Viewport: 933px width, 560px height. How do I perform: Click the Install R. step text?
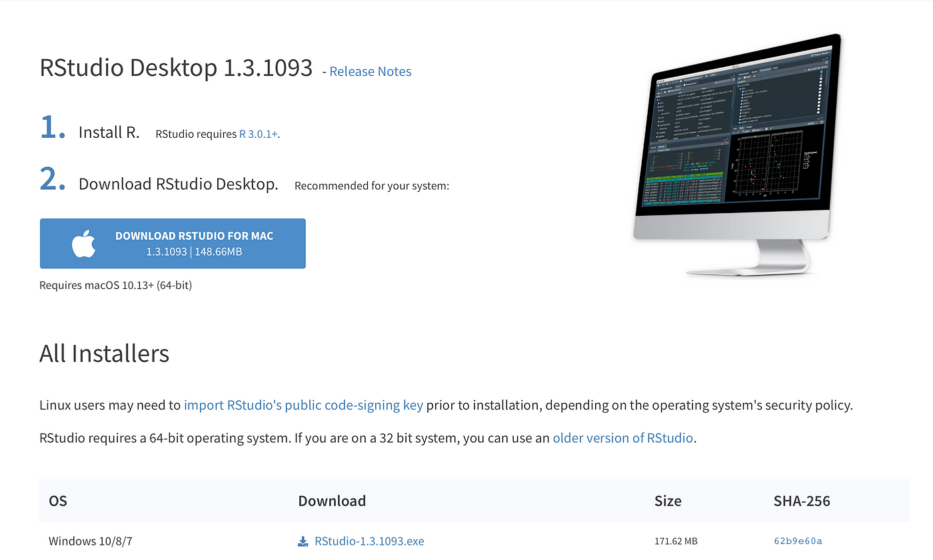pyautogui.click(x=109, y=132)
